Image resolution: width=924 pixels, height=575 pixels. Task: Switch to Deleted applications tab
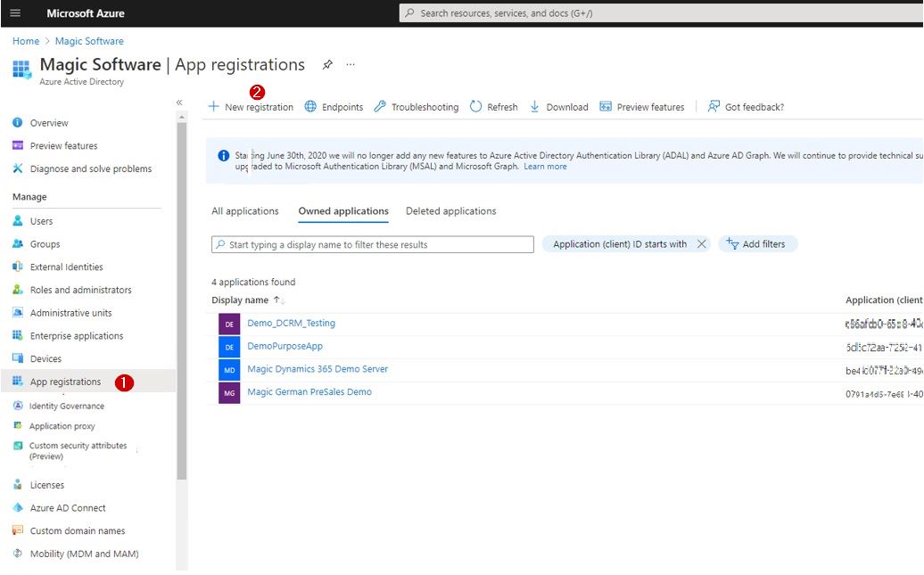[x=450, y=211]
